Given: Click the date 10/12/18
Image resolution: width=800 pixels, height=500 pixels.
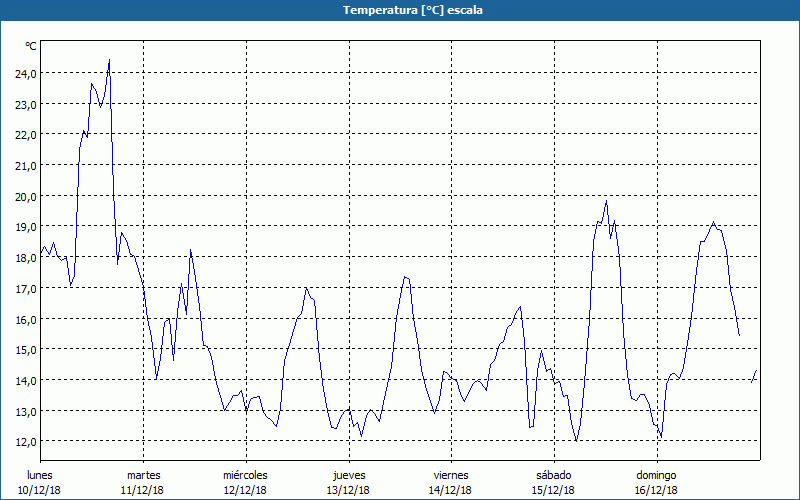Looking at the screenshot, I should pos(39,490).
